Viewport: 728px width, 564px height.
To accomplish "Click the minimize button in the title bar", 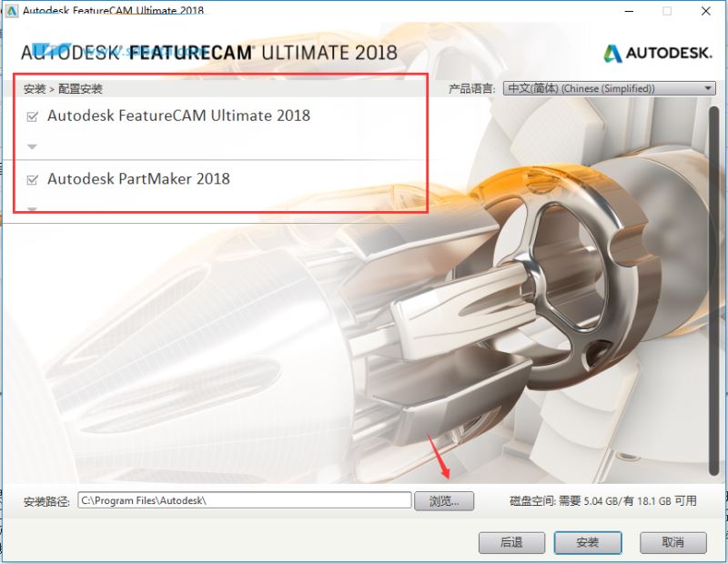I will 628,11.
